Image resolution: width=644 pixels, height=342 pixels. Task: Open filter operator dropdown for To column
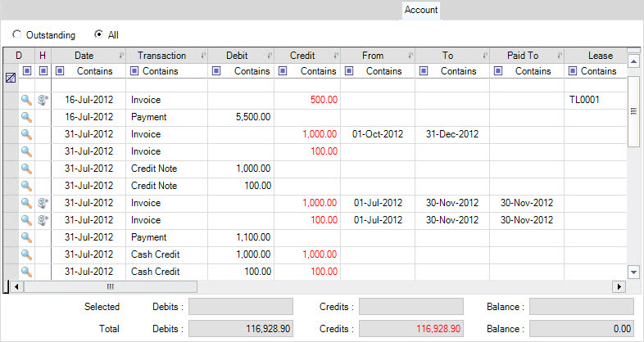tap(424, 71)
